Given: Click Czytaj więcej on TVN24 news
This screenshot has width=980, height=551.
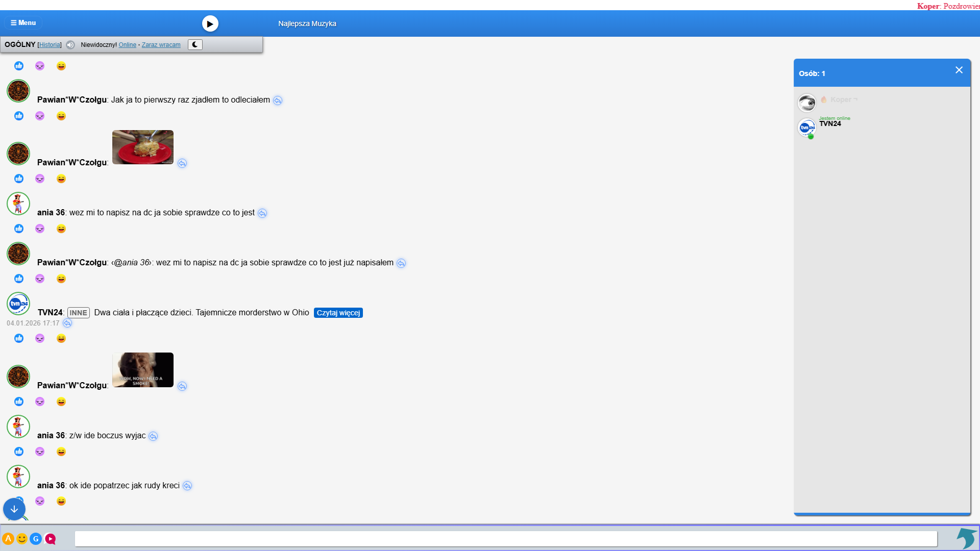Looking at the screenshot, I should (338, 313).
